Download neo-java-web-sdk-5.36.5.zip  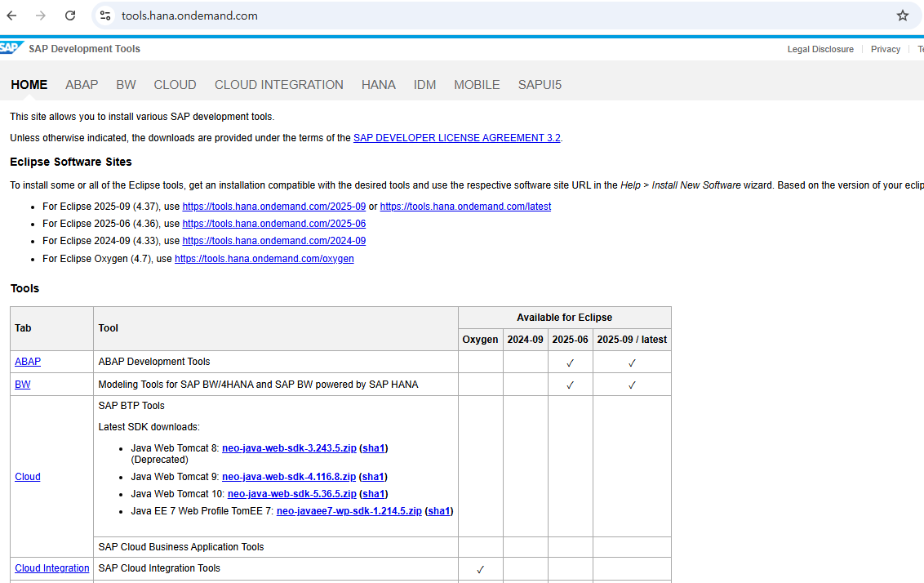pyautogui.click(x=291, y=494)
